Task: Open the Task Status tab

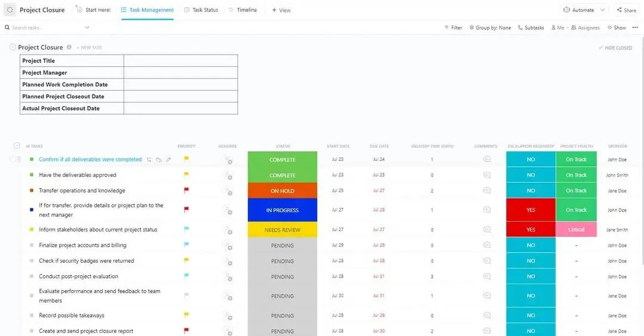Action: click(202, 10)
